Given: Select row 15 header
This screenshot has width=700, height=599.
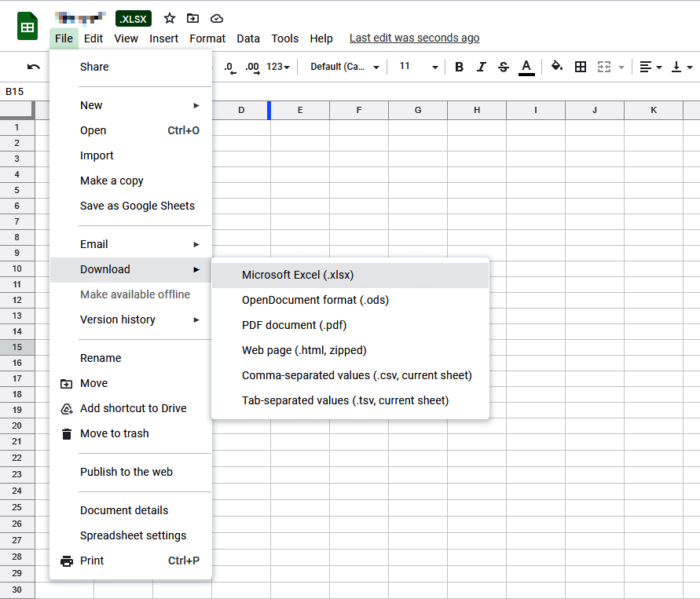Looking at the screenshot, I should pos(17,347).
